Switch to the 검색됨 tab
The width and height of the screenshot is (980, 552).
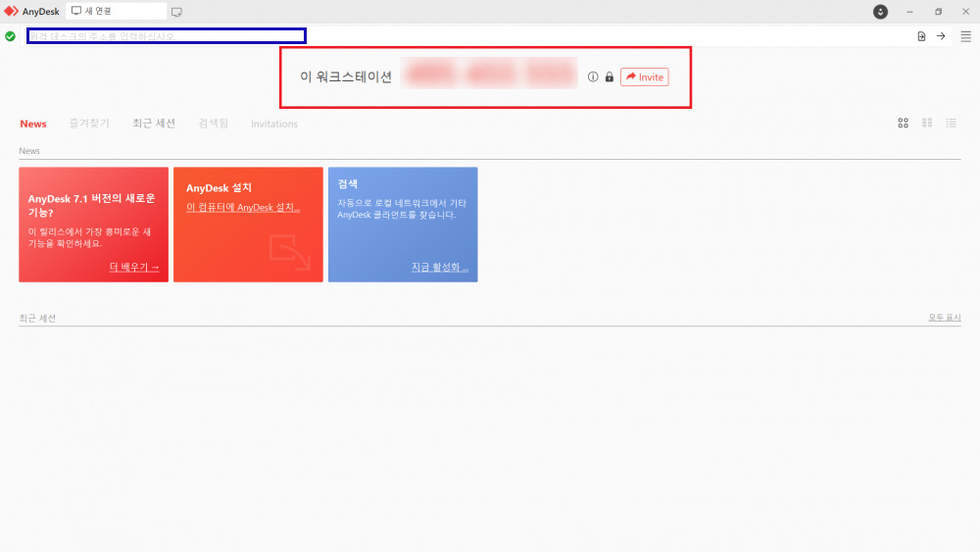[x=213, y=124]
